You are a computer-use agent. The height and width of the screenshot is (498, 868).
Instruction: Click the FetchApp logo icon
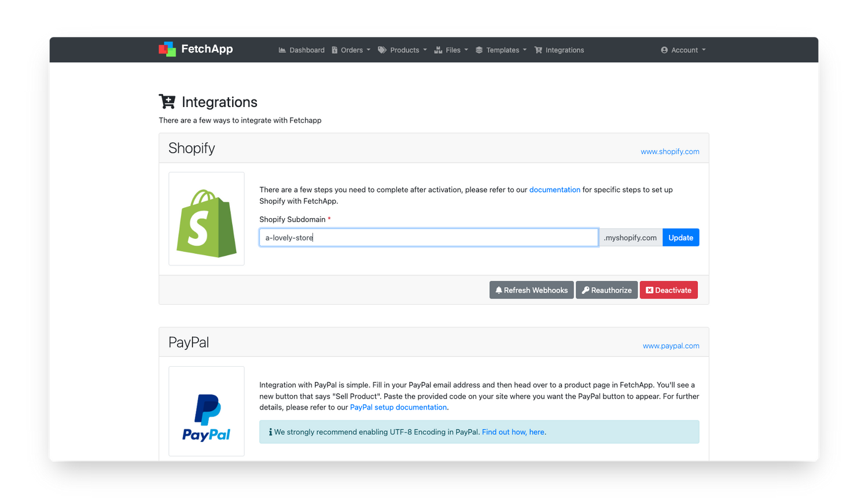coord(167,49)
